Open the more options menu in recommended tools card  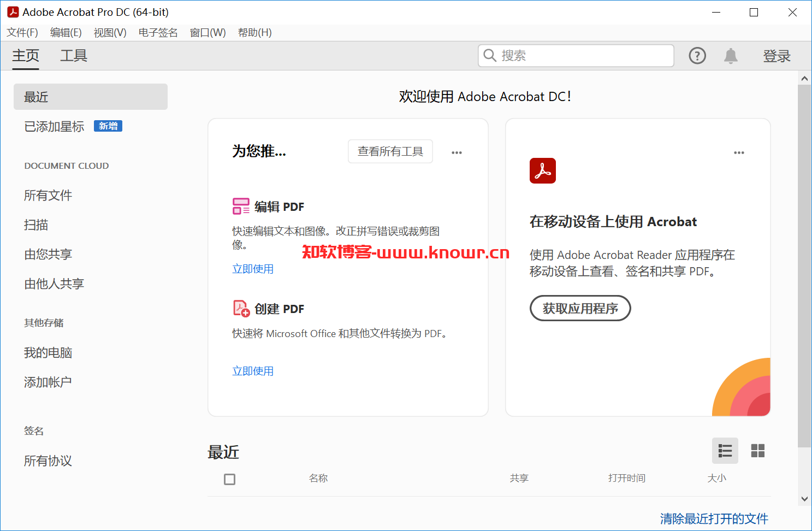point(457,152)
